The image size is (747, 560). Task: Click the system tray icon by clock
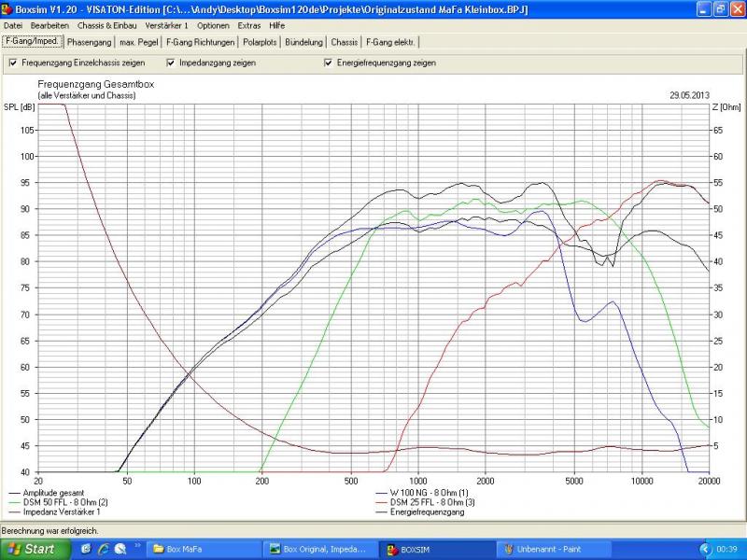pos(705,549)
